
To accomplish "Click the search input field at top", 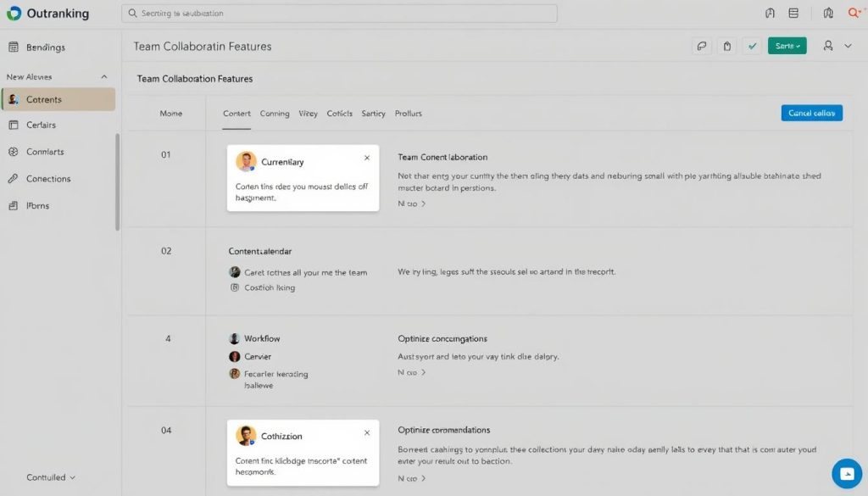I will (339, 14).
